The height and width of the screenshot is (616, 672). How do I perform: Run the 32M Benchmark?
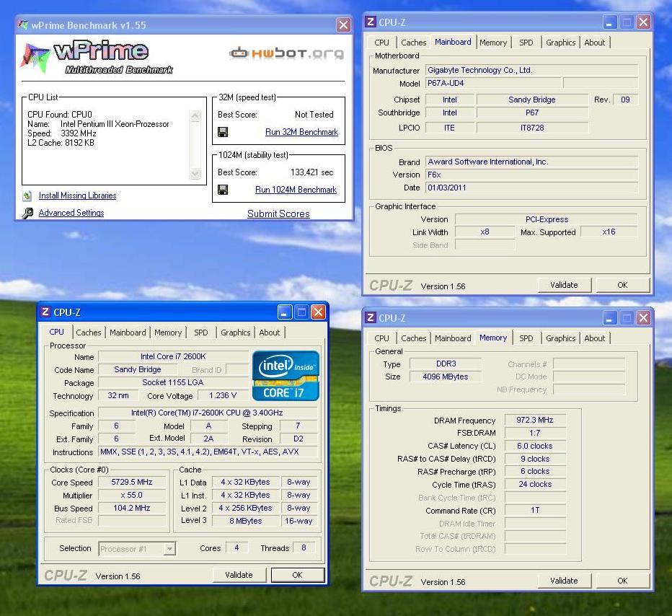click(x=301, y=132)
